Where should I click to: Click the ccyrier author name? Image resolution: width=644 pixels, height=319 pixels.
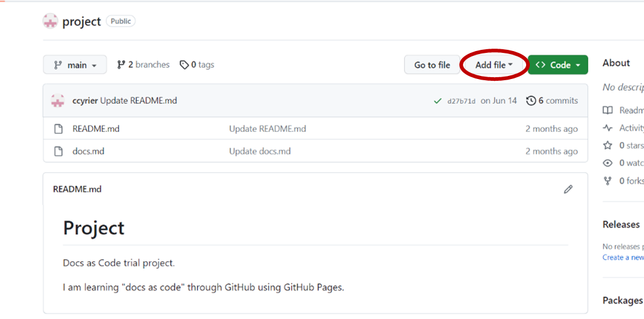pyautogui.click(x=85, y=101)
